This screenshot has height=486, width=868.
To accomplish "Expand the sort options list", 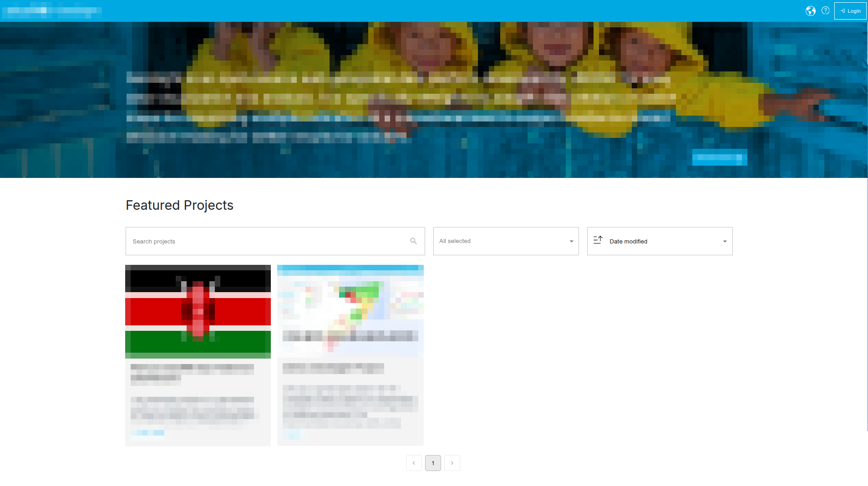I will [x=724, y=241].
